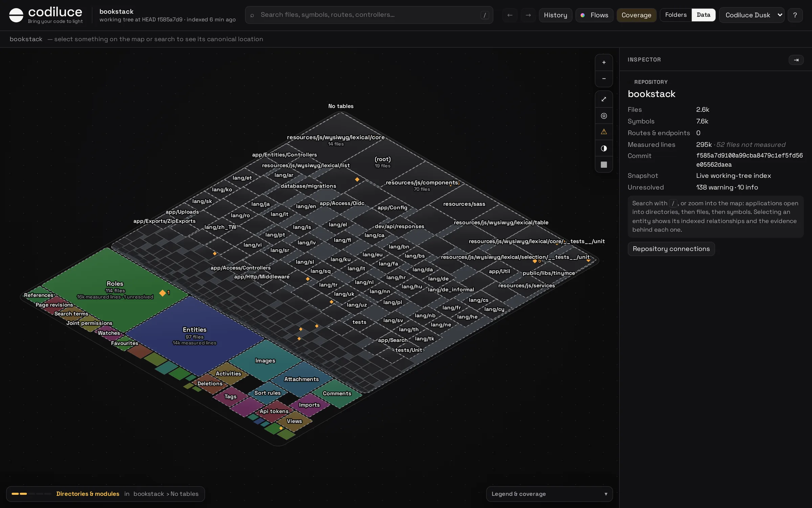
Task: Navigate back with the left arrow
Action: [510, 15]
